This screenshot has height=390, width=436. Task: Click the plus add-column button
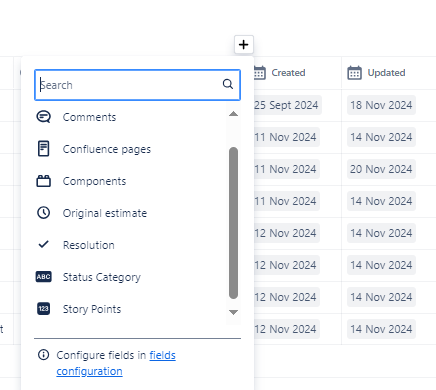(244, 44)
